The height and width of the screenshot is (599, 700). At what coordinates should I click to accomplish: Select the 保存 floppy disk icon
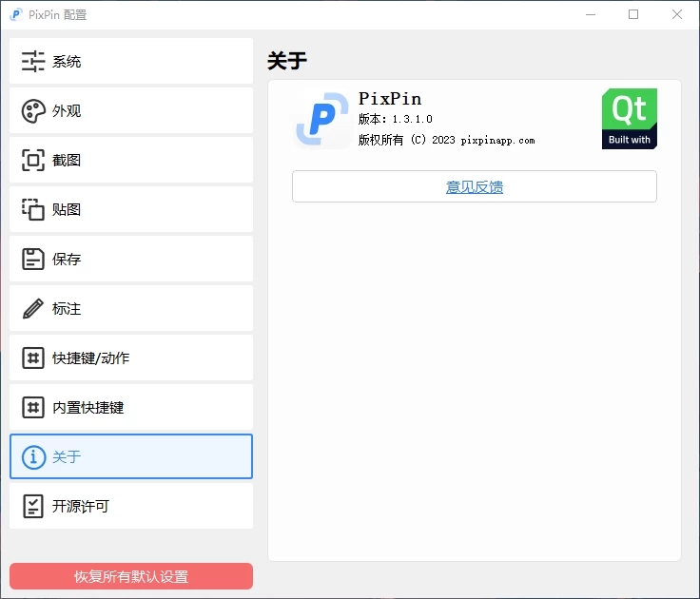(33, 260)
